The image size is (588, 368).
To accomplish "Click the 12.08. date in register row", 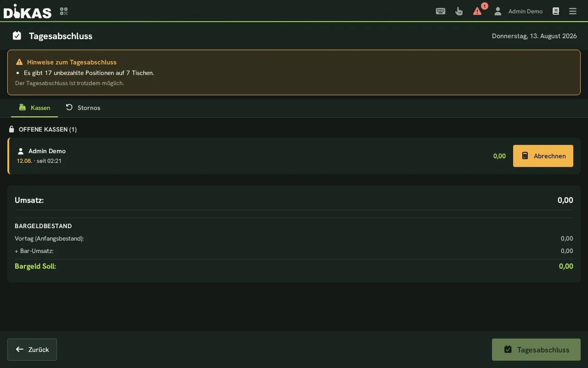I will 24,161.
